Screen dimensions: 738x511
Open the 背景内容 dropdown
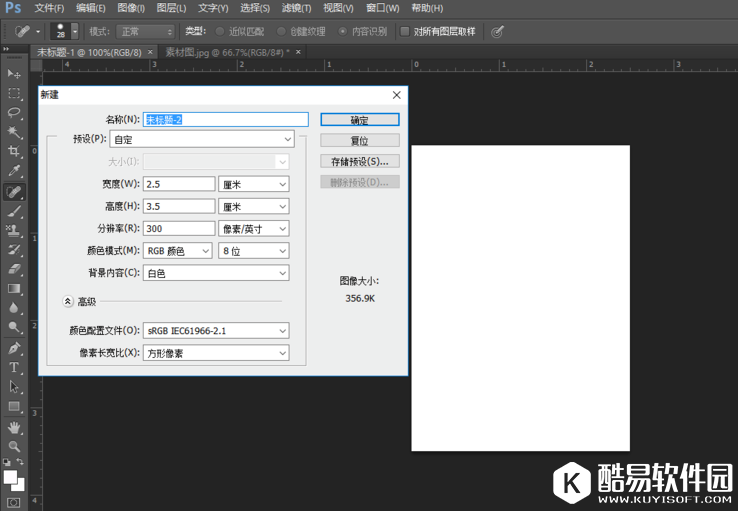[x=216, y=273]
